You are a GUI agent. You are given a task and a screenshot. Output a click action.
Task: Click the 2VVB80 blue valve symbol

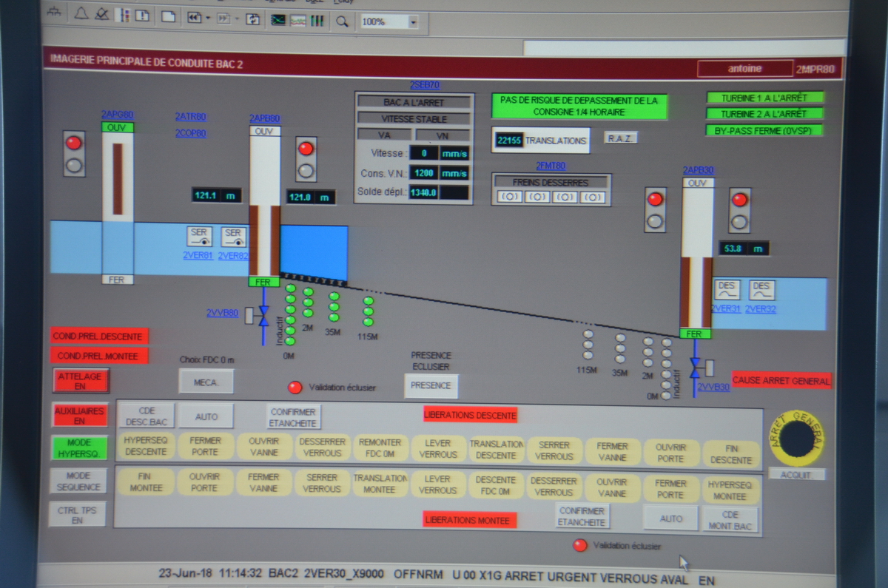263,316
